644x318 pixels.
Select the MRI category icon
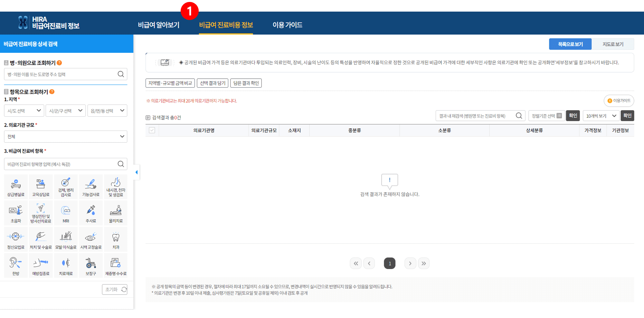tap(66, 213)
